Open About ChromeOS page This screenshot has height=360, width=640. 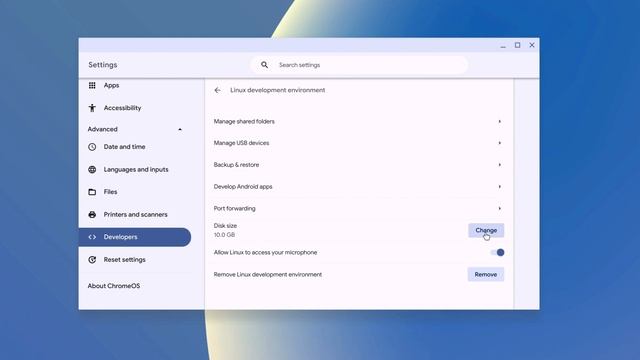point(114,286)
